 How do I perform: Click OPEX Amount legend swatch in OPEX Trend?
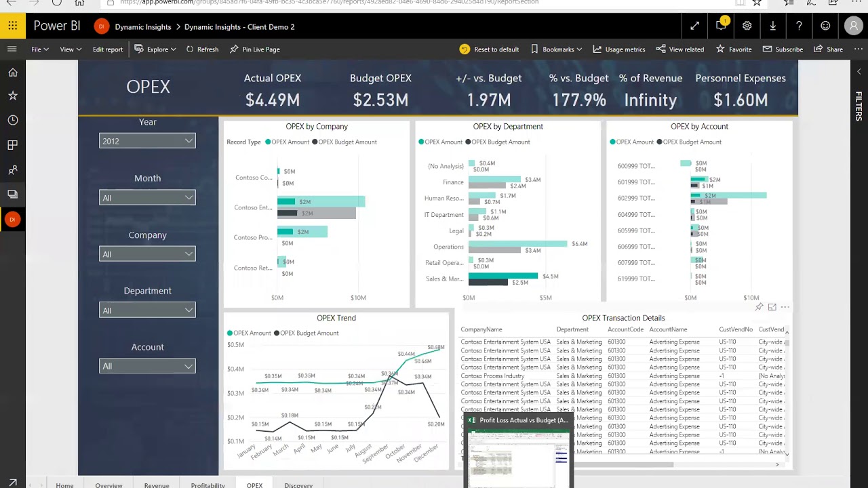coord(230,333)
